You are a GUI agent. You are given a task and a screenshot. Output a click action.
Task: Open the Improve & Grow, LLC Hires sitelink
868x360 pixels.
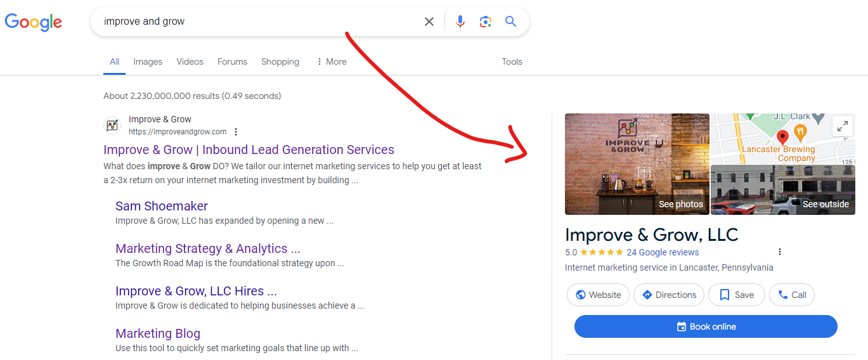click(196, 291)
